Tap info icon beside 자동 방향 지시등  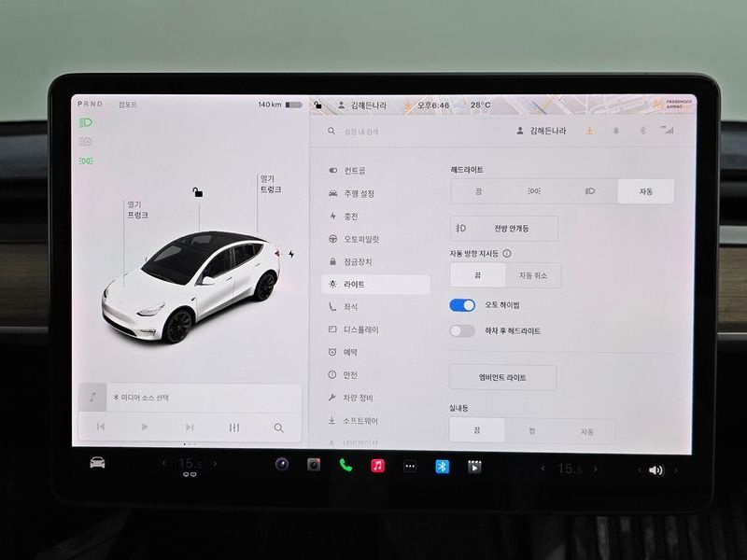tap(507, 254)
